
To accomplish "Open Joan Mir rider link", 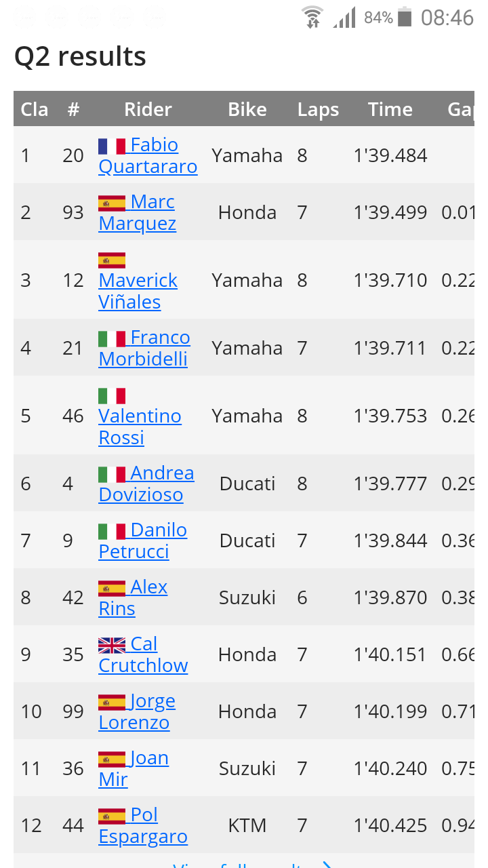I will [134, 768].
